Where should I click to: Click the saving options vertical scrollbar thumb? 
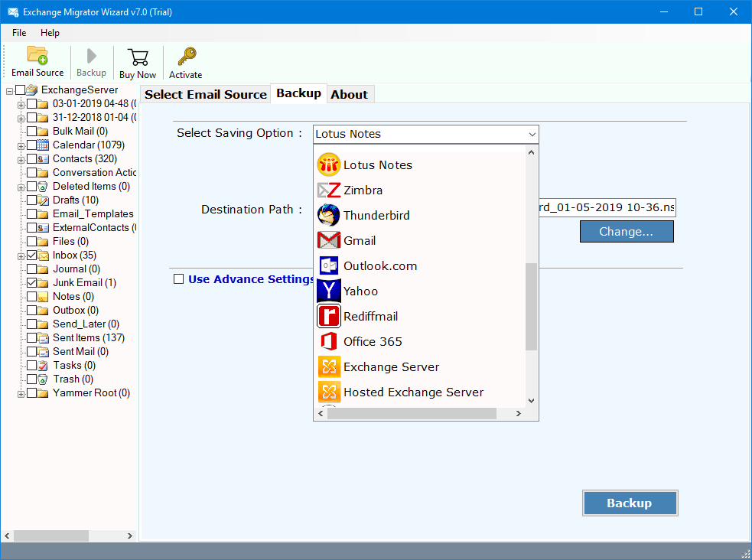tap(531, 307)
